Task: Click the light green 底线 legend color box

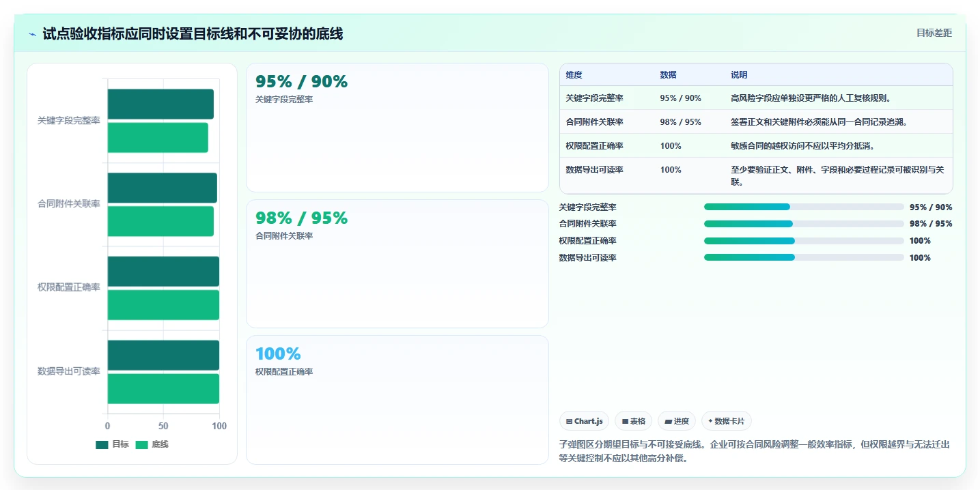Action: 141,444
